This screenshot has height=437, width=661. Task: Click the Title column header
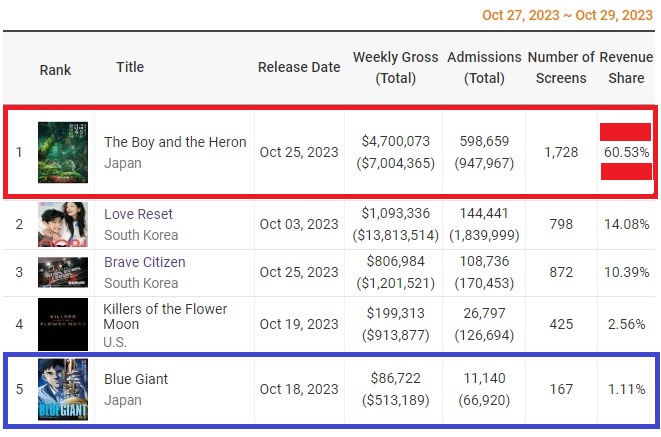pos(130,67)
